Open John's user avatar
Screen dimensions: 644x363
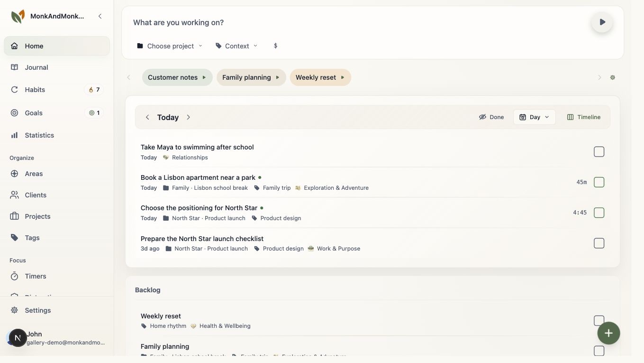(x=18, y=338)
